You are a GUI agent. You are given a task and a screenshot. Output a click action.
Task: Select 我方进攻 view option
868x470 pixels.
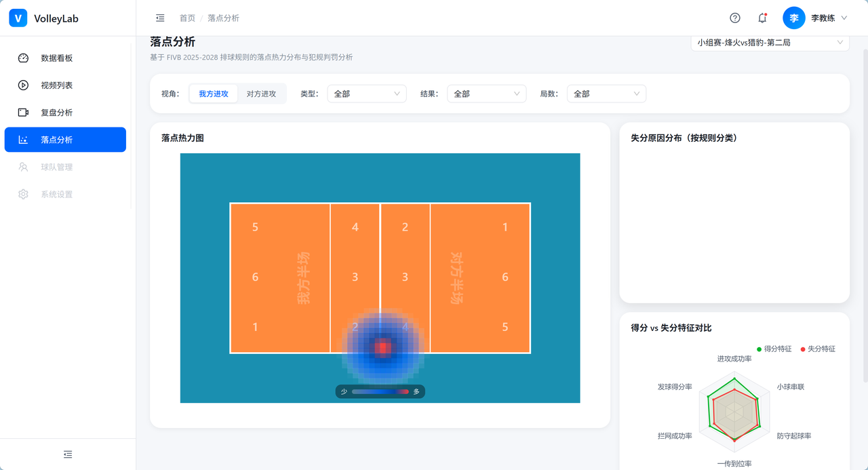[214, 94]
